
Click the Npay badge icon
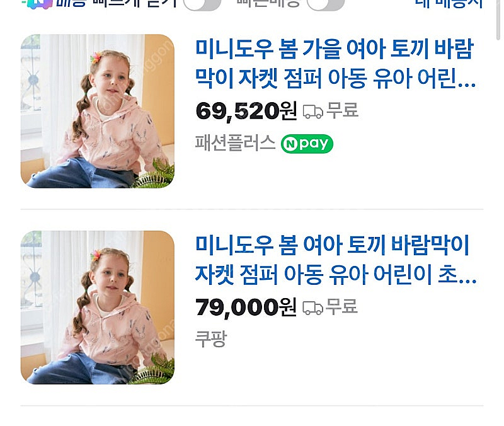point(307,144)
